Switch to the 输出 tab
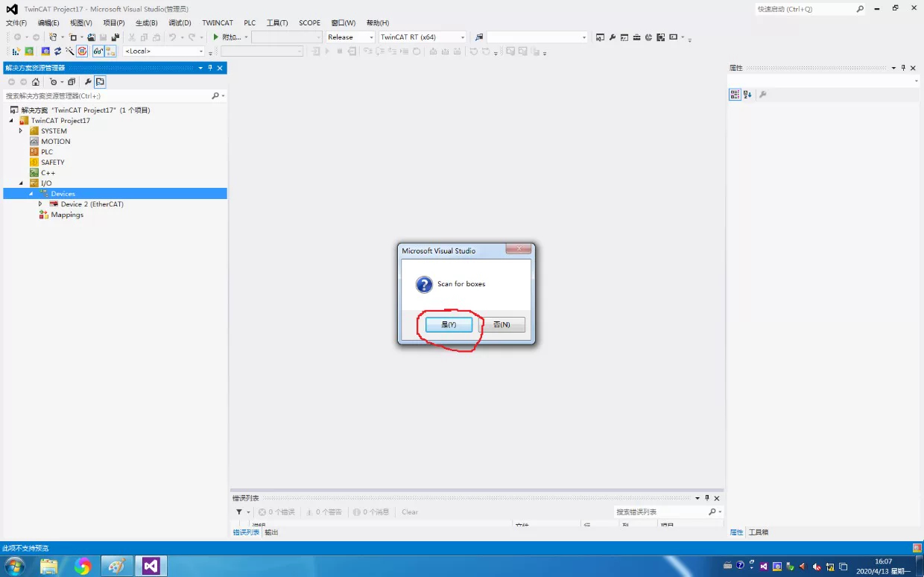 (271, 532)
